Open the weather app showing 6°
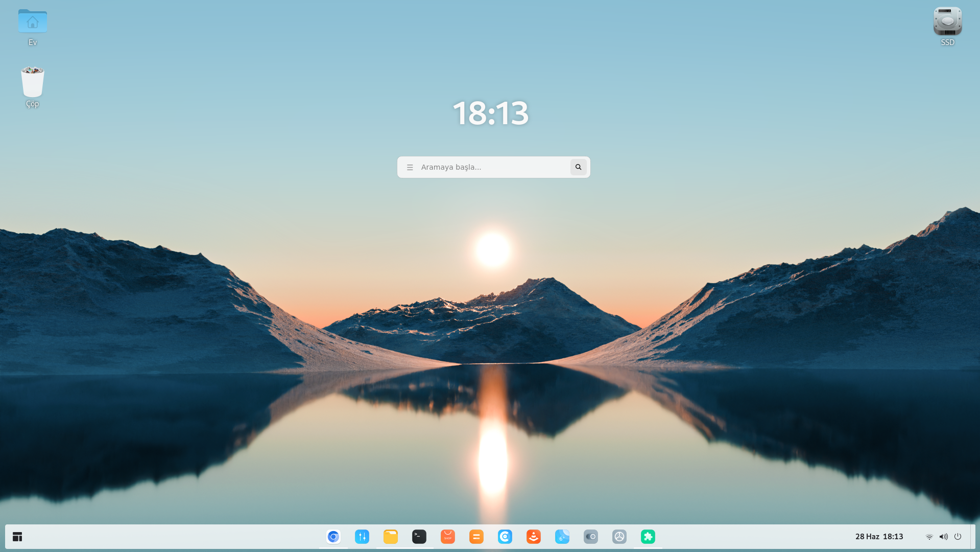Screen dimensions: 980x552 (562, 537)
